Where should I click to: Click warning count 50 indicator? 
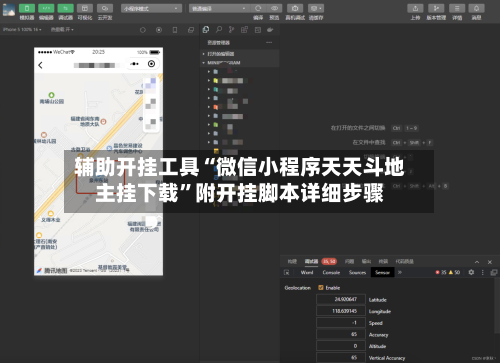(x=454, y=272)
